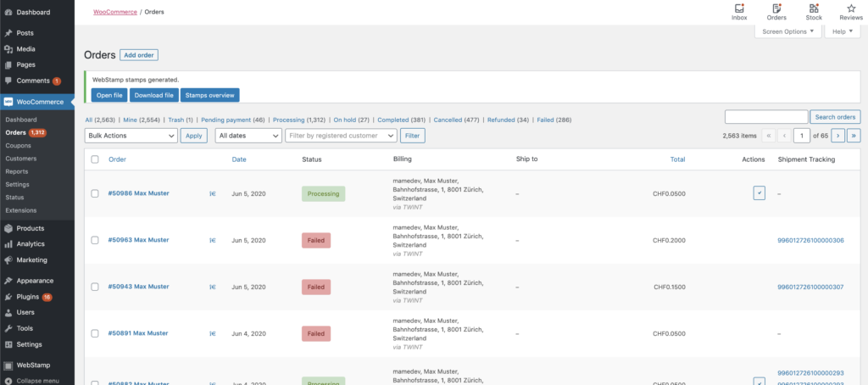The width and height of the screenshot is (868, 385).
Task: Click the Collapse menu arrow icon
Action: (x=8, y=381)
